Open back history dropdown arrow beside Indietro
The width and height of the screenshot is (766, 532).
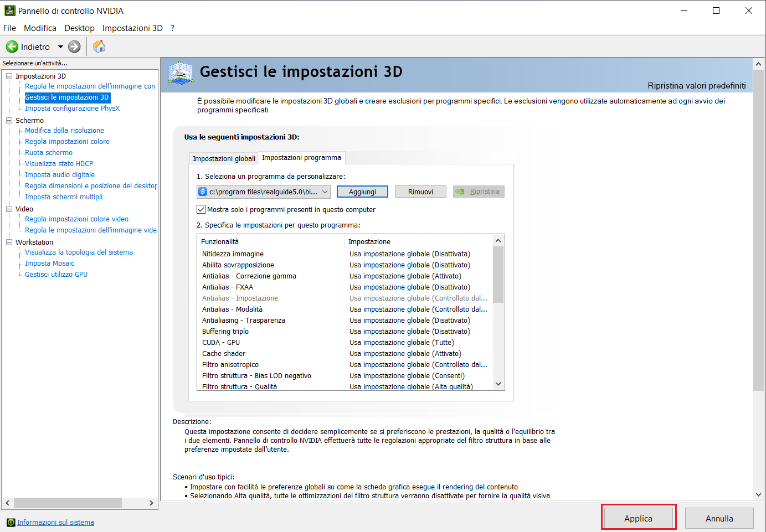pyautogui.click(x=60, y=47)
